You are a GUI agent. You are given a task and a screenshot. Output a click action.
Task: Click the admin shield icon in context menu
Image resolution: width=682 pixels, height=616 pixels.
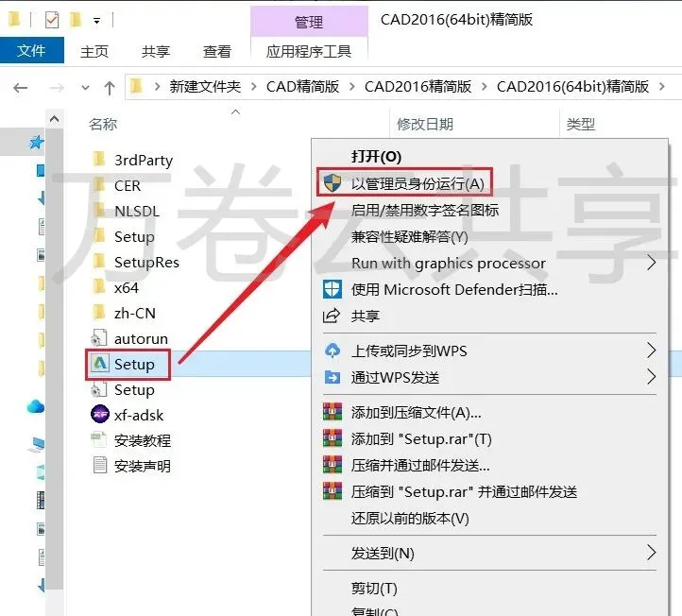click(x=332, y=183)
